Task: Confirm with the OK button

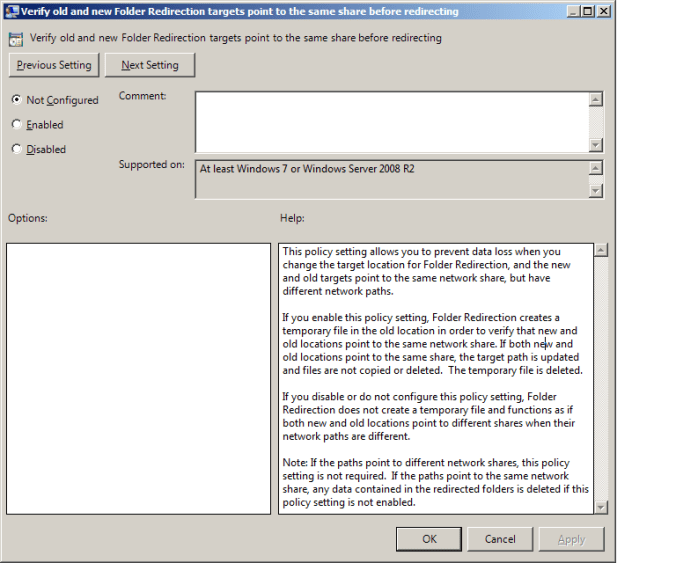Action: coord(429,539)
